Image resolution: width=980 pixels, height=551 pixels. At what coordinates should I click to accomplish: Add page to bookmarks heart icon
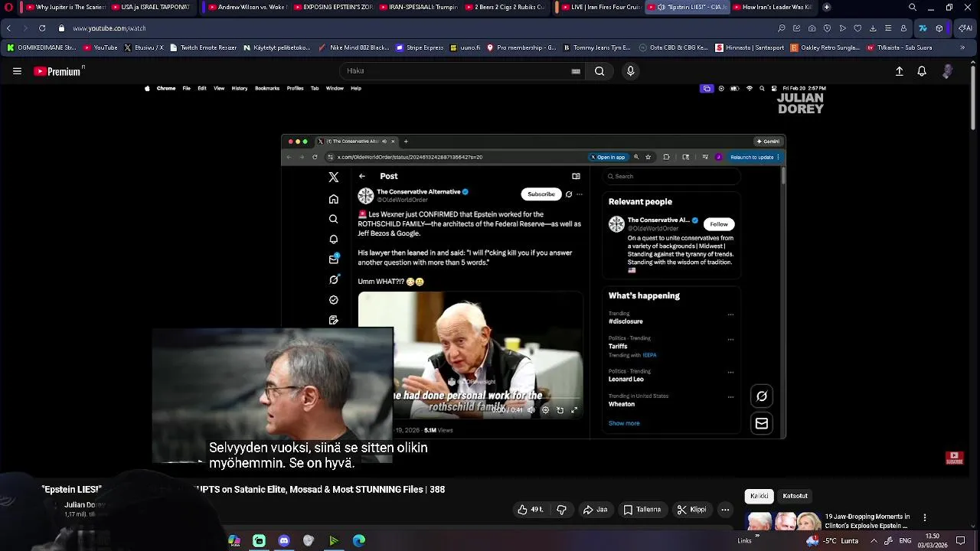click(857, 28)
